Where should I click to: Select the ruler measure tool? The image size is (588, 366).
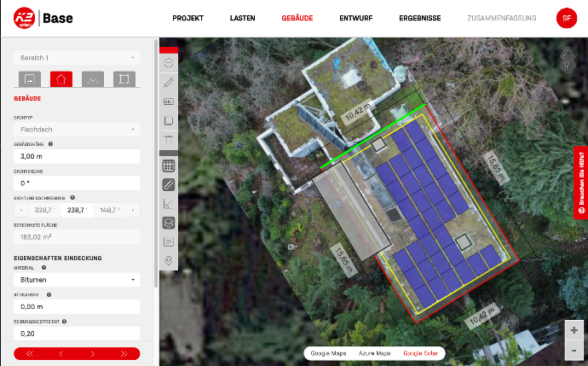(x=169, y=184)
